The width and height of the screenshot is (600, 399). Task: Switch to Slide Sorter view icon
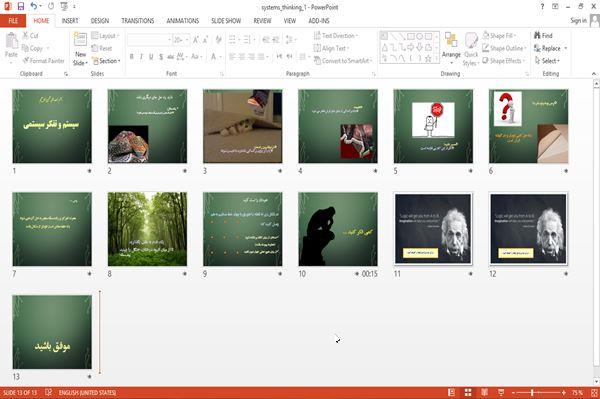[x=468, y=392]
